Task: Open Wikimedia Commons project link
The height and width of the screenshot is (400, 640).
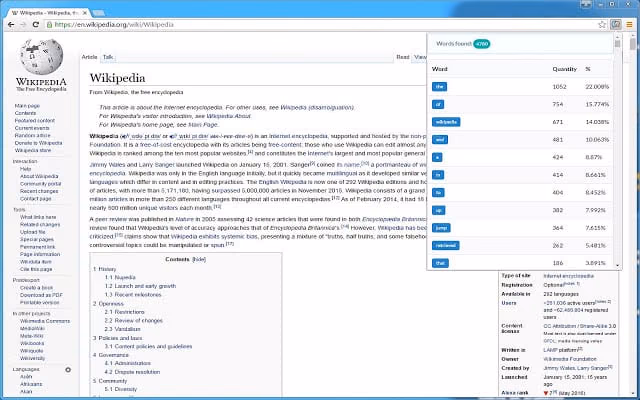Action: (x=45, y=321)
